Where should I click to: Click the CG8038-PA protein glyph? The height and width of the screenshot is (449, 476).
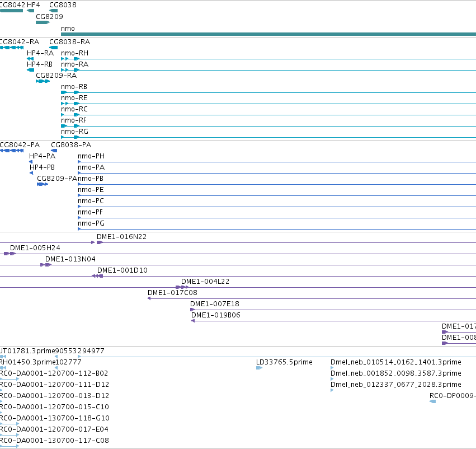pyautogui.click(x=54, y=151)
